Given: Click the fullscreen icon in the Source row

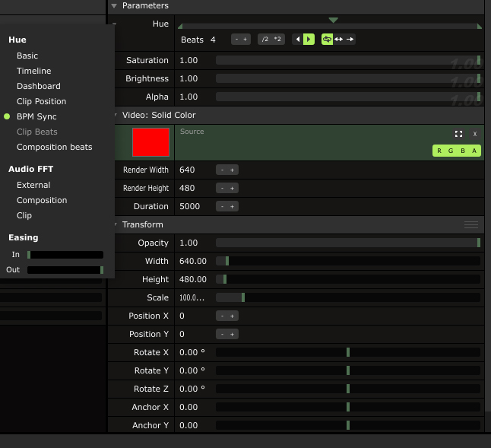Looking at the screenshot, I should (x=458, y=134).
